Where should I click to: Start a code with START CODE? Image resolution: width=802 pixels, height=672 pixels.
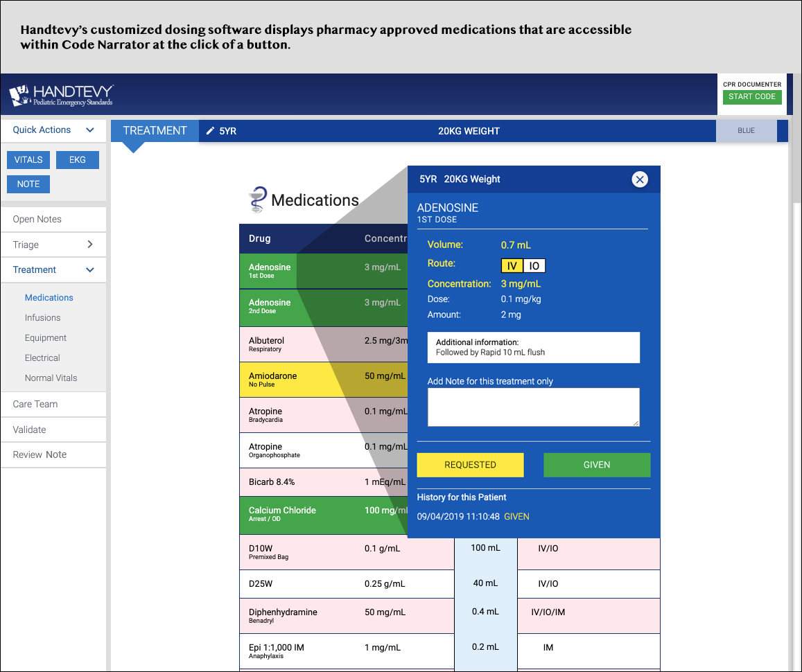752,96
